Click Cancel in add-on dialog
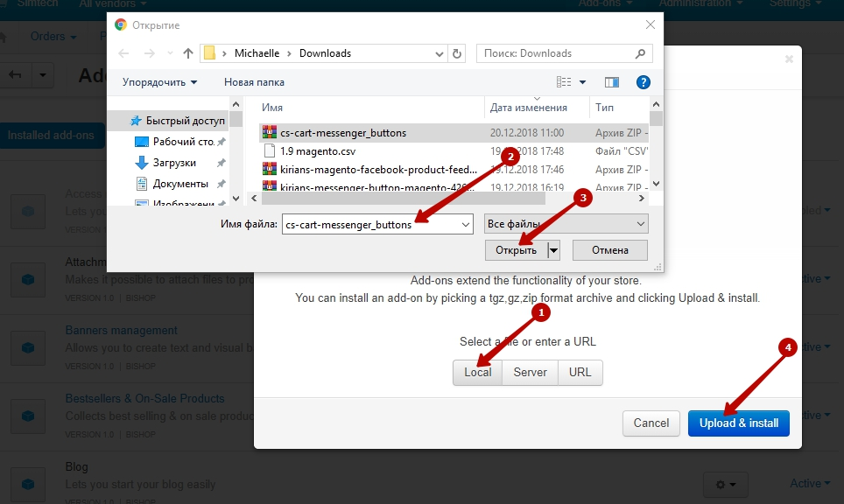 (x=651, y=423)
